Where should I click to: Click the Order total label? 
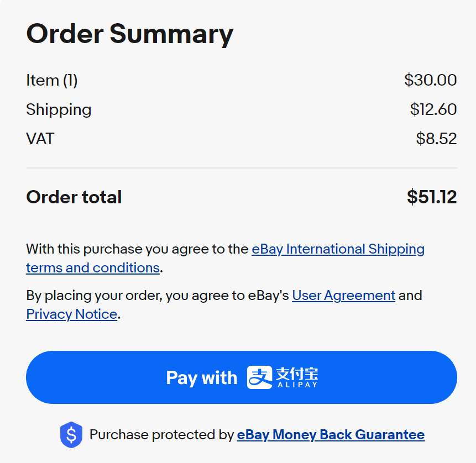click(74, 197)
